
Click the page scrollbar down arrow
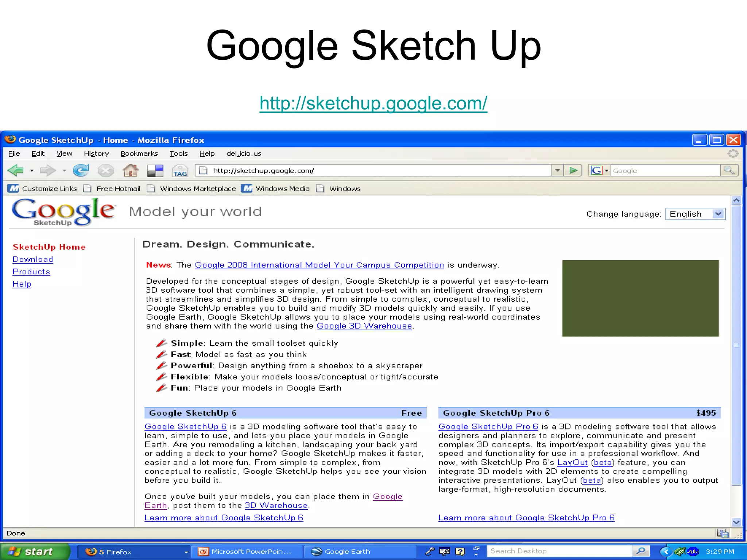(736, 522)
